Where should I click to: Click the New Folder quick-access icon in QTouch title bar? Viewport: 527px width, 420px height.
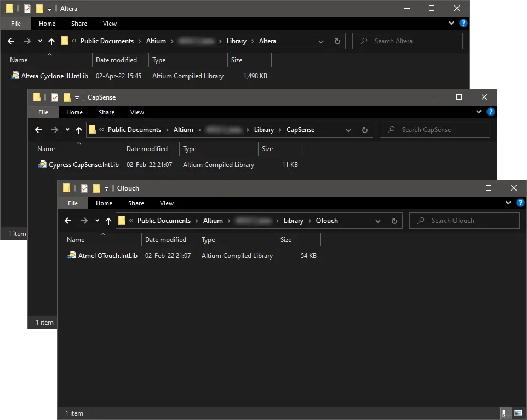96,188
